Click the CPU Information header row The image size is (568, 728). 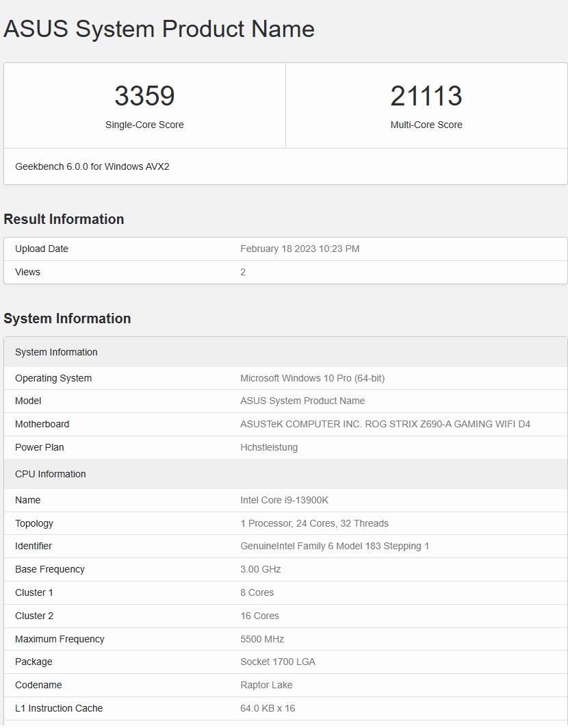[x=285, y=474]
